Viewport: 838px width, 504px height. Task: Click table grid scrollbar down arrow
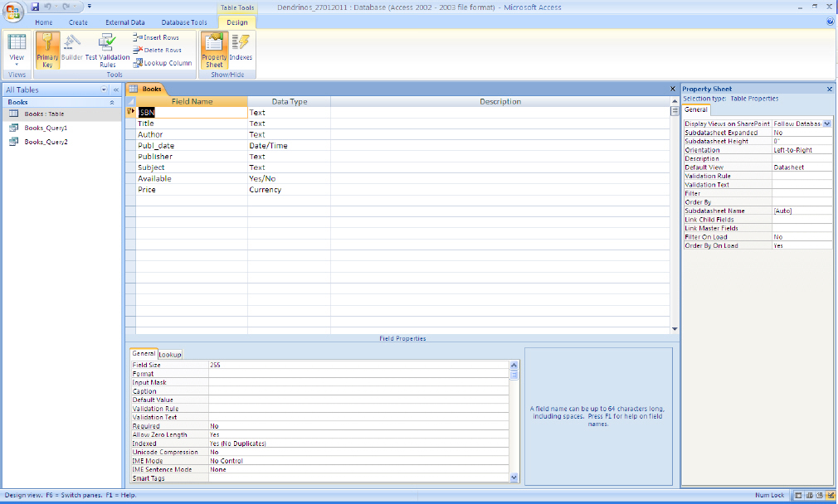coord(675,329)
